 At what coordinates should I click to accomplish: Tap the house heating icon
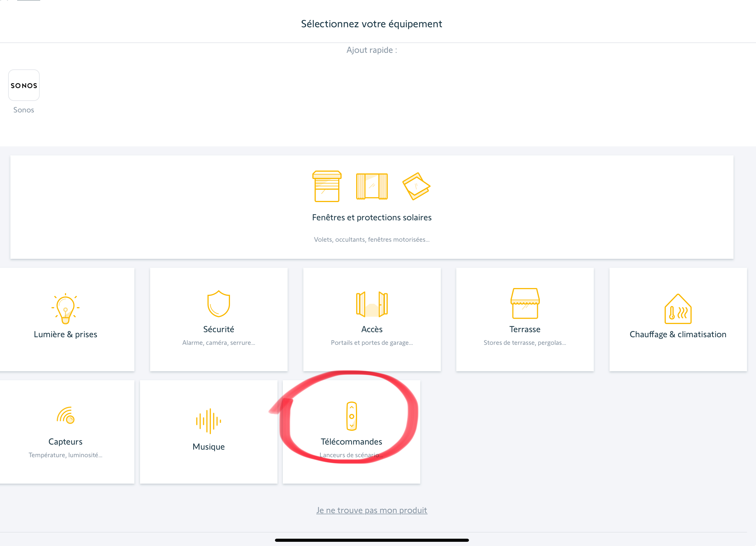tap(678, 309)
